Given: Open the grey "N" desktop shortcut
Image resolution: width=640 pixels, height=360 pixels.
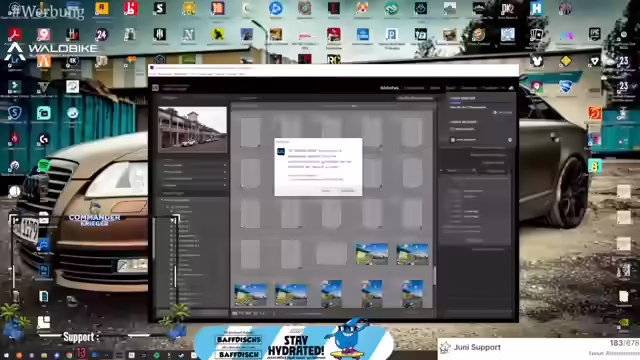Looking at the screenshot, I should point(188,35).
